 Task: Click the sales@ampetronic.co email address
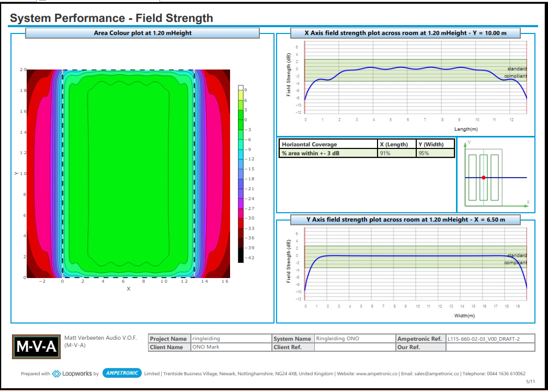click(441, 374)
